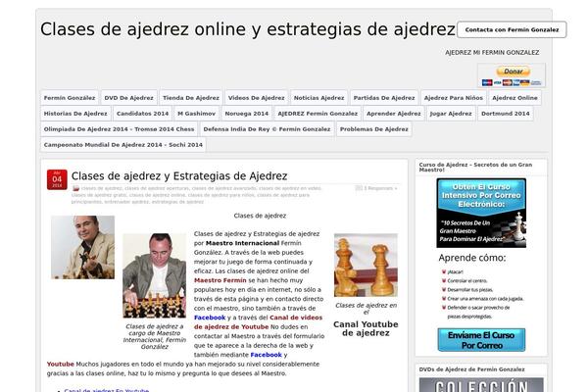Open the Fermín González menu item
This screenshot has height=392, width=588.
tap(70, 98)
